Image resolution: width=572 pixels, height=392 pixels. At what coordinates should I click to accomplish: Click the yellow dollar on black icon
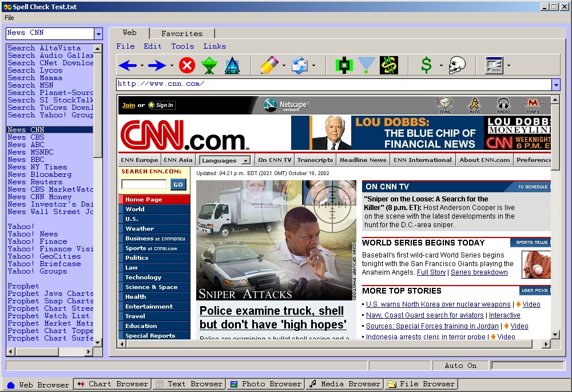click(x=389, y=66)
